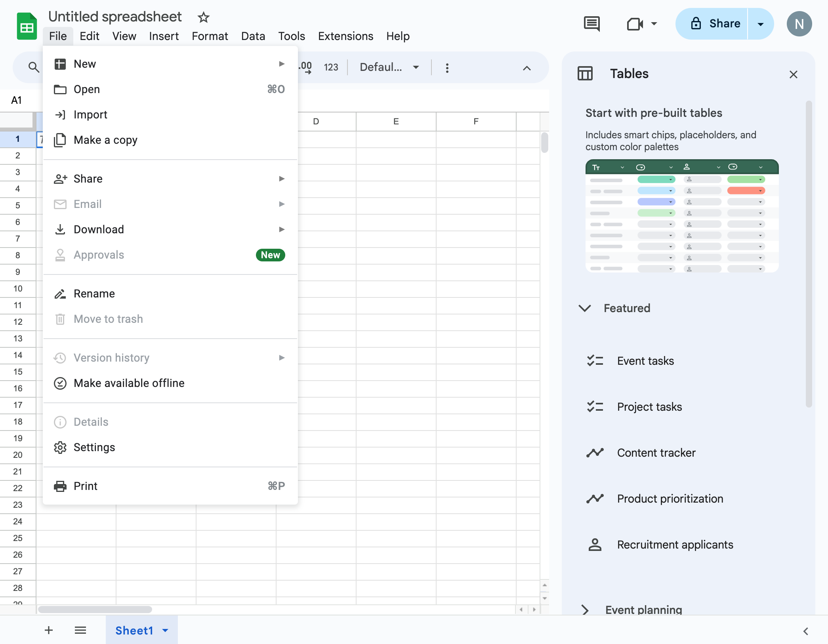The width and height of the screenshot is (828, 644).
Task: Click the Name box showing A1
Action: tap(21, 100)
